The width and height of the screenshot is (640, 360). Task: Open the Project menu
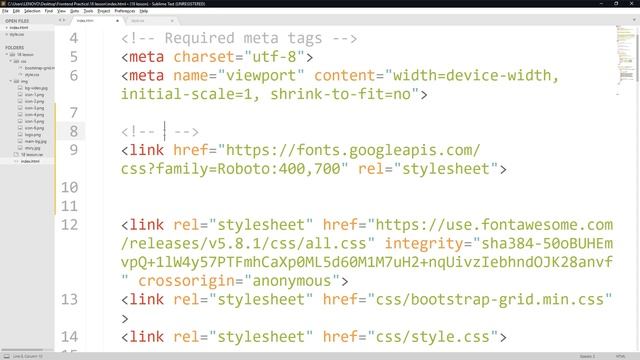coord(104,11)
